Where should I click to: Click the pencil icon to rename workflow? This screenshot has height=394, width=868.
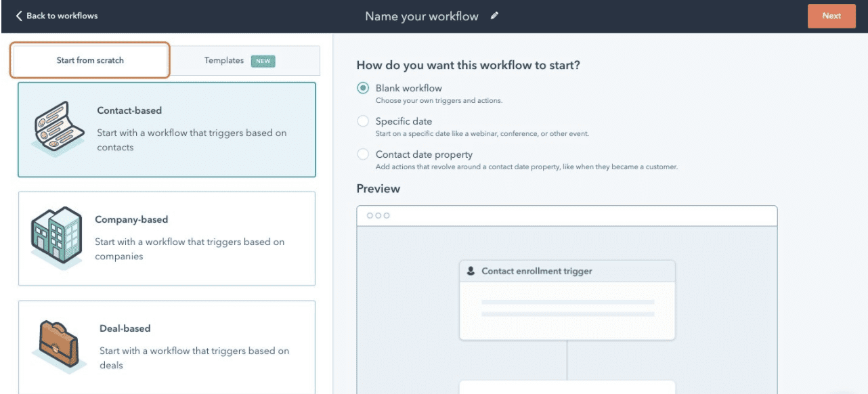point(495,16)
